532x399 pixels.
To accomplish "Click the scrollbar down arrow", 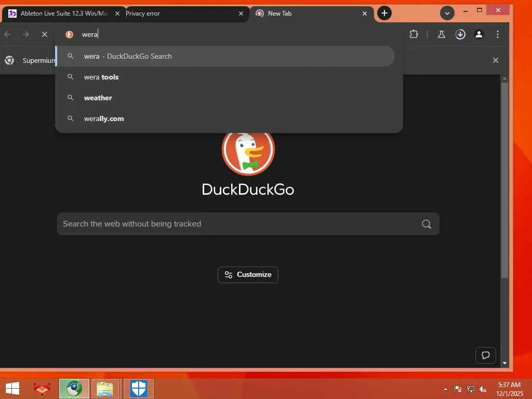I will point(504,363).
